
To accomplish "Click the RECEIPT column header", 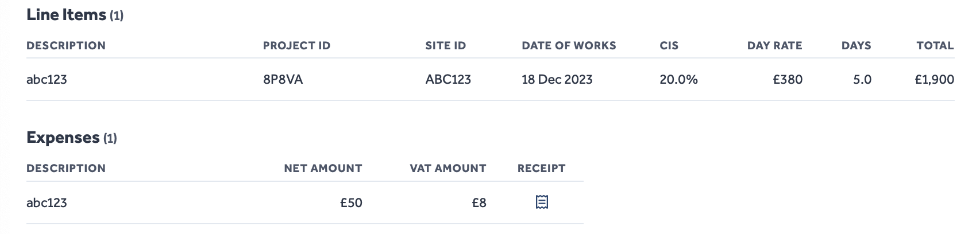I will pyautogui.click(x=541, y=169).
